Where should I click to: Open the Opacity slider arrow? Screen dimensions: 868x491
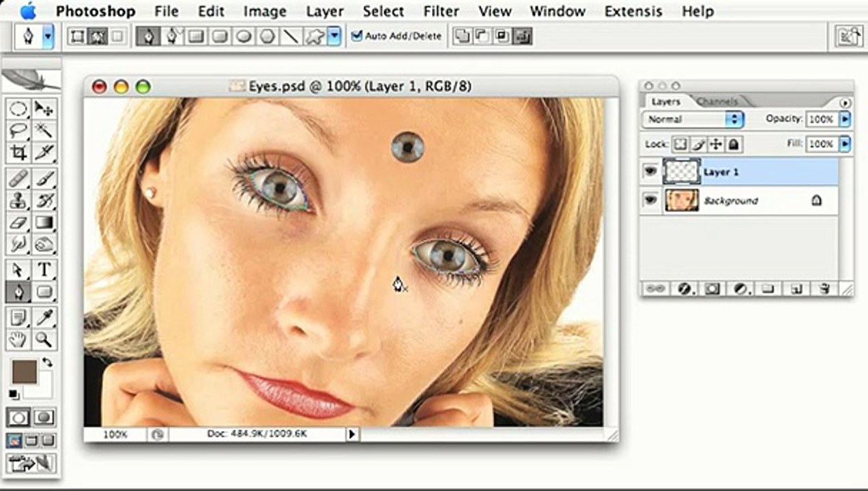[x=845, y=119]
